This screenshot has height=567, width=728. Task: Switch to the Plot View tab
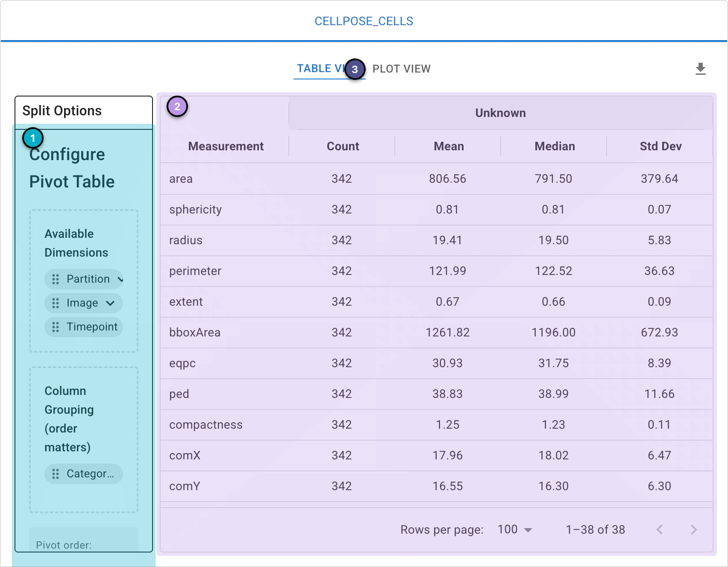click(402, 69)
